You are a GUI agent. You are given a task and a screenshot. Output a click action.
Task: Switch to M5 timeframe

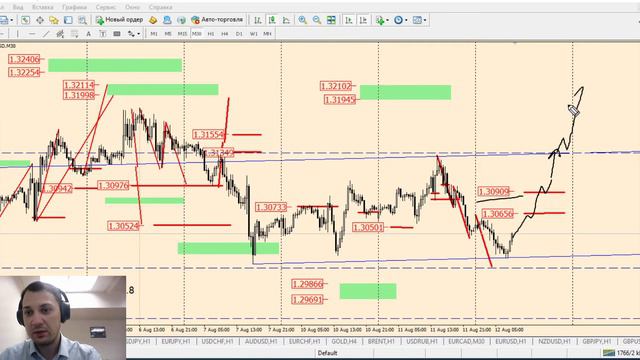click(168, 34)
